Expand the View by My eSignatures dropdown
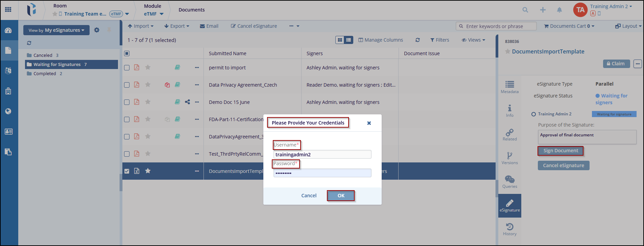The image size is (644, 246). 56,30
